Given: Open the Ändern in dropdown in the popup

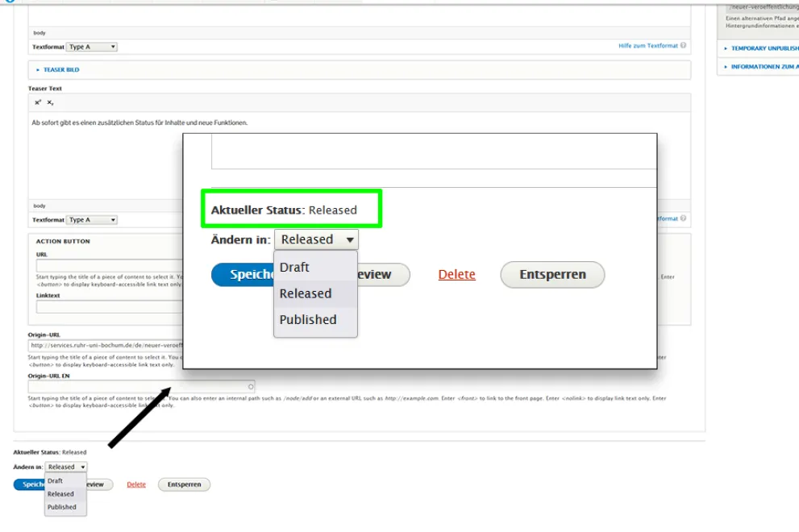Looking at the screenshot, I should pos(316,239).
